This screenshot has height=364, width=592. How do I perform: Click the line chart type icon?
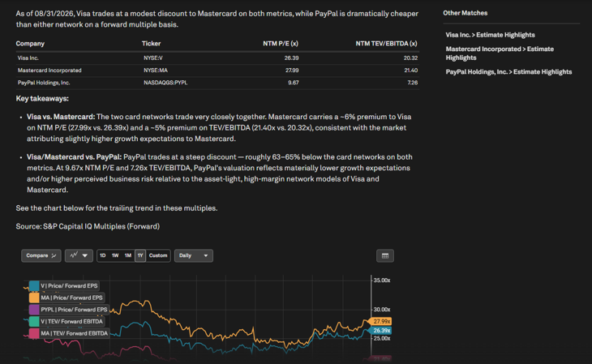[74, 255]
